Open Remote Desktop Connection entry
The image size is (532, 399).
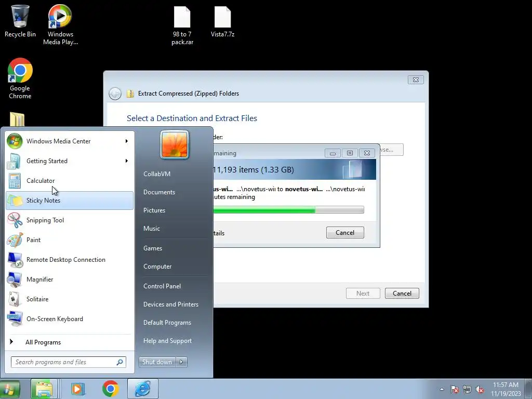(x=70, y=260)
